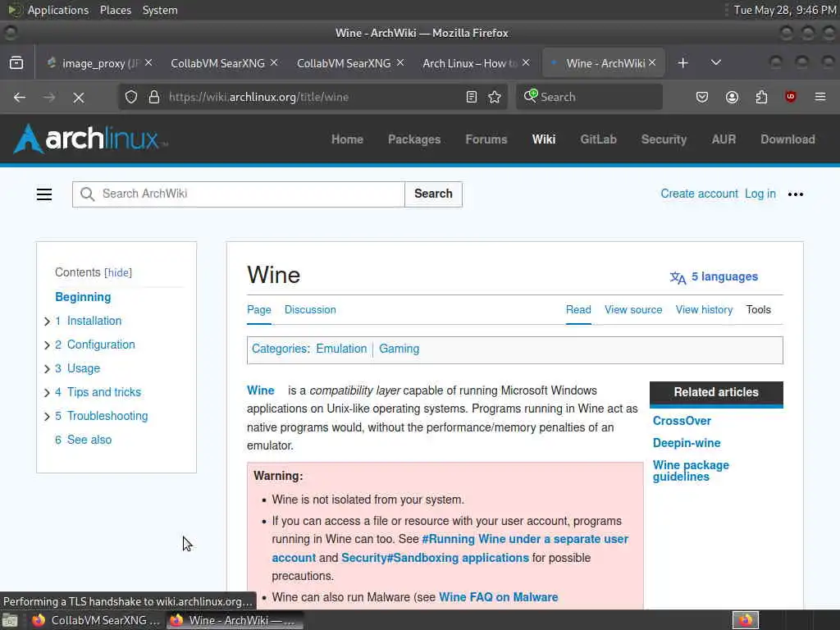The height and width of the screenshot is (630, 840).
Task: Click the Log in link
Action: click(x=760, y=194)
